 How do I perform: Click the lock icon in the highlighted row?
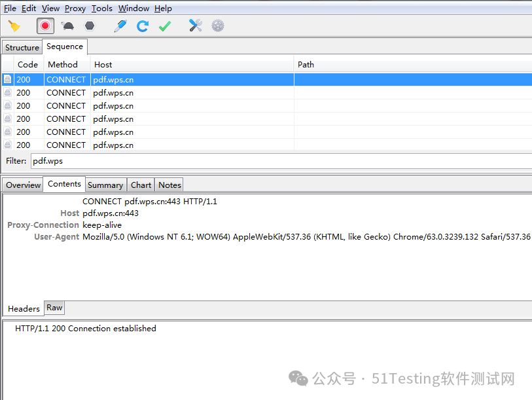7,79
